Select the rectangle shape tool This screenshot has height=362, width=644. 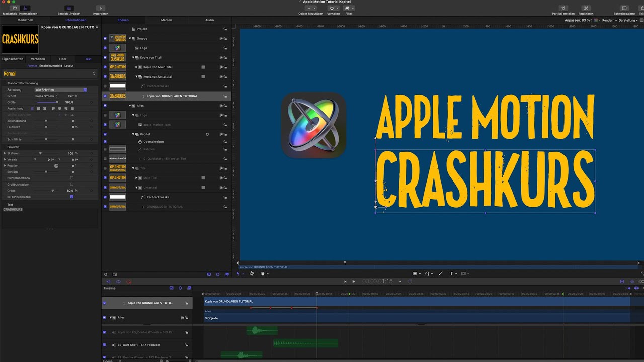[x=415, y=274]
